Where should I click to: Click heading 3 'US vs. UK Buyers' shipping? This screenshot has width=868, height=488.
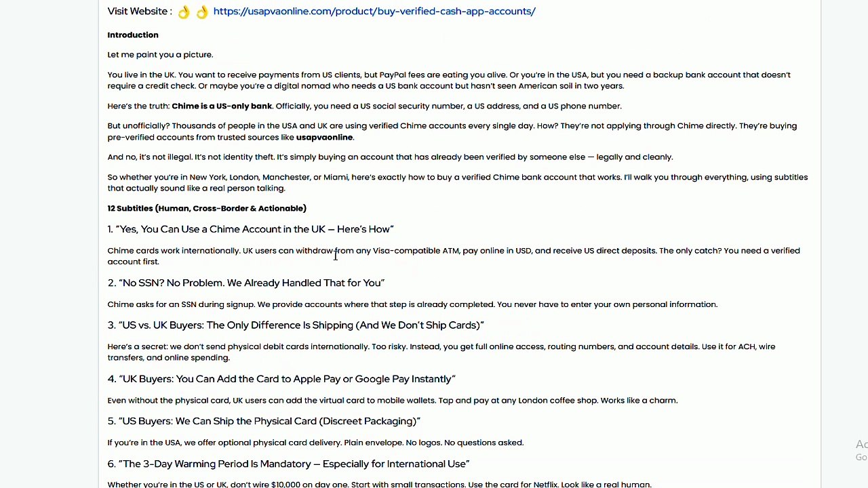[x=296, y=325]
